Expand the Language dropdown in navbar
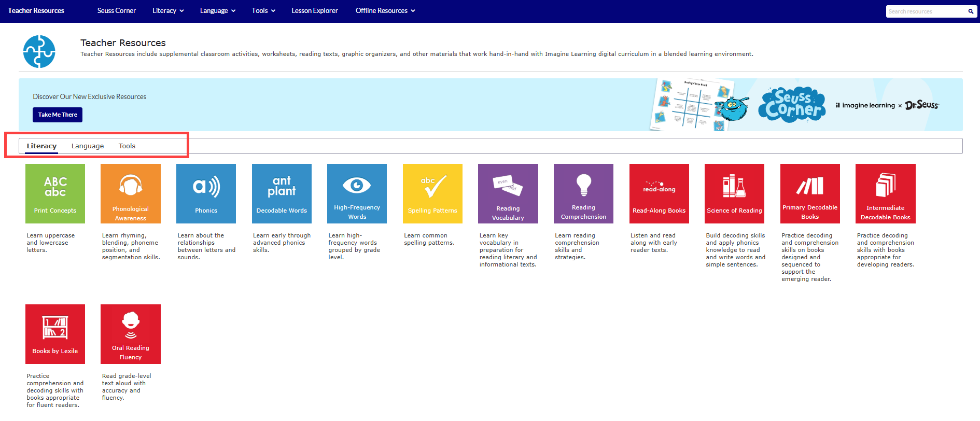Screen dimensions: 980x421 [218, 11]
